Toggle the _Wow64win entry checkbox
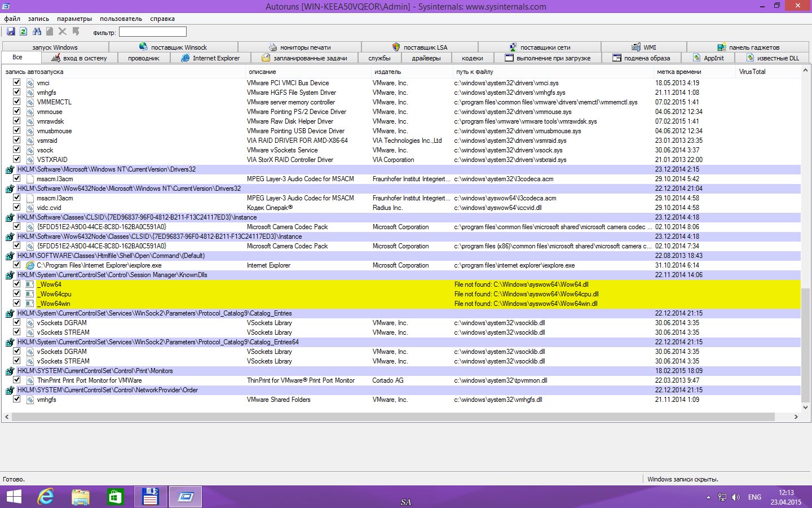This screenshot has width=812, height=508. click(16, 303)
